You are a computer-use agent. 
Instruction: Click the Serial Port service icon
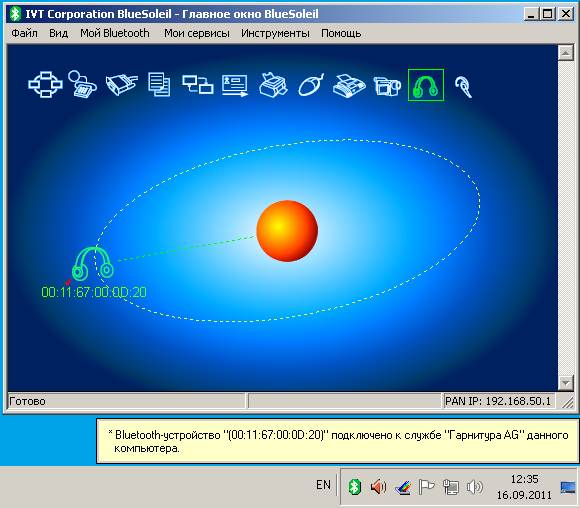121,85
